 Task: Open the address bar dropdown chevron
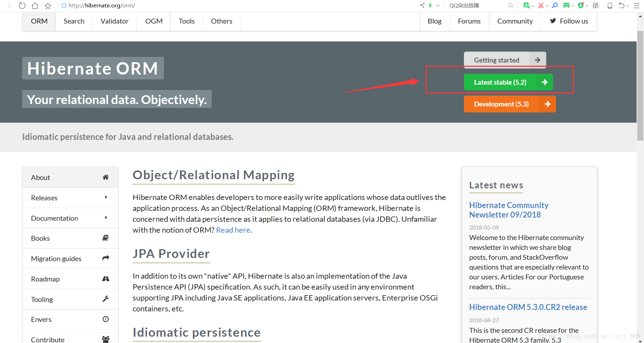438,5
